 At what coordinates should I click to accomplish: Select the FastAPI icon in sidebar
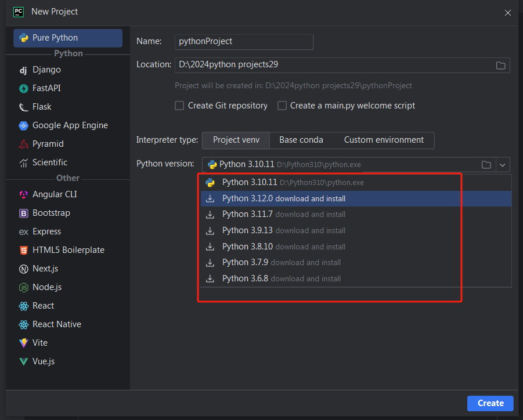click(23, 89)
